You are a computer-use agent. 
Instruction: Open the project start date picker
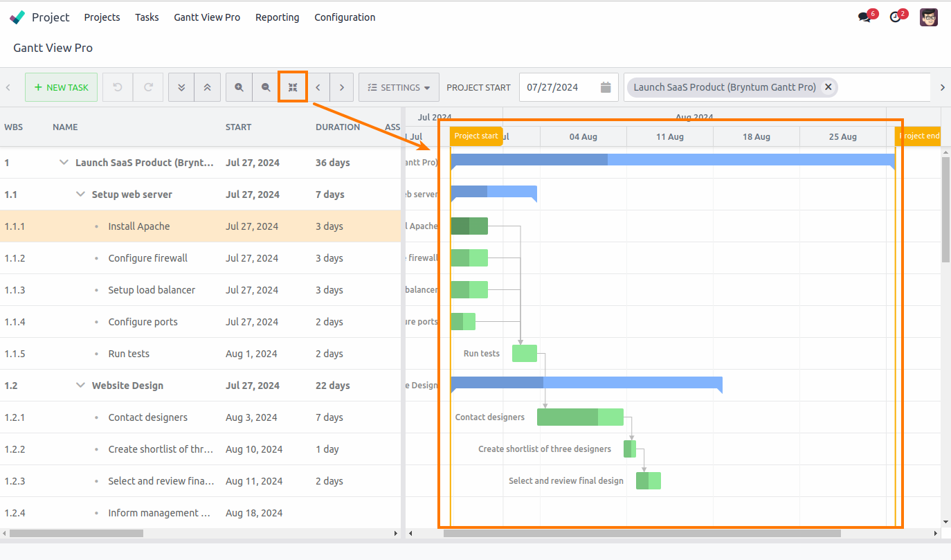pos(605,87)
